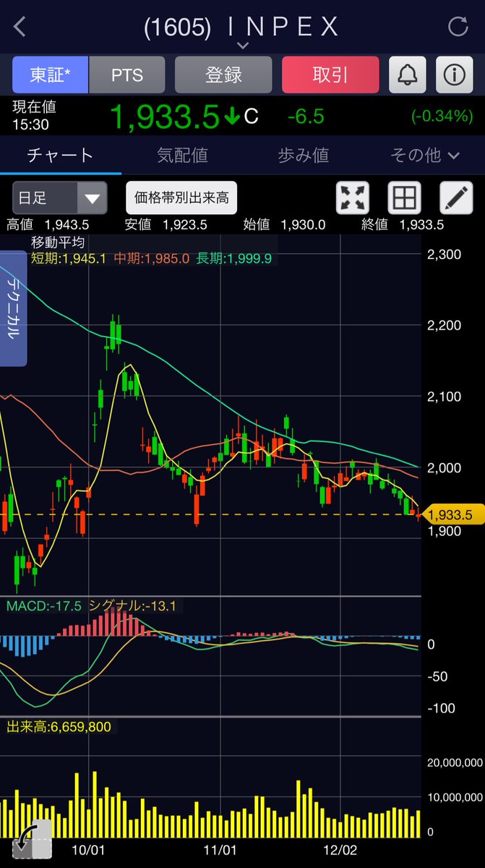Click the (-0.34%) percent change value
This screenshot has height=868, width=485.
click(442, 116)
